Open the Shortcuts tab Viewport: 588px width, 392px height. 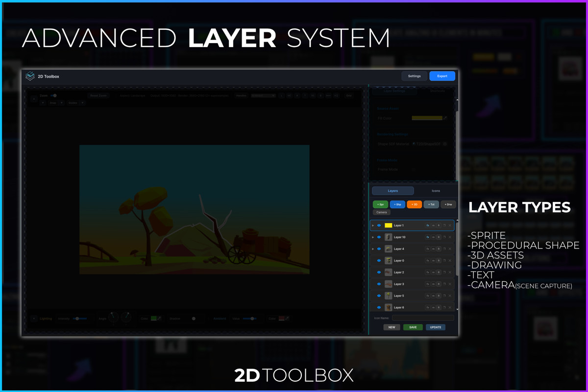pyautogui.click(x=437, y=91)
